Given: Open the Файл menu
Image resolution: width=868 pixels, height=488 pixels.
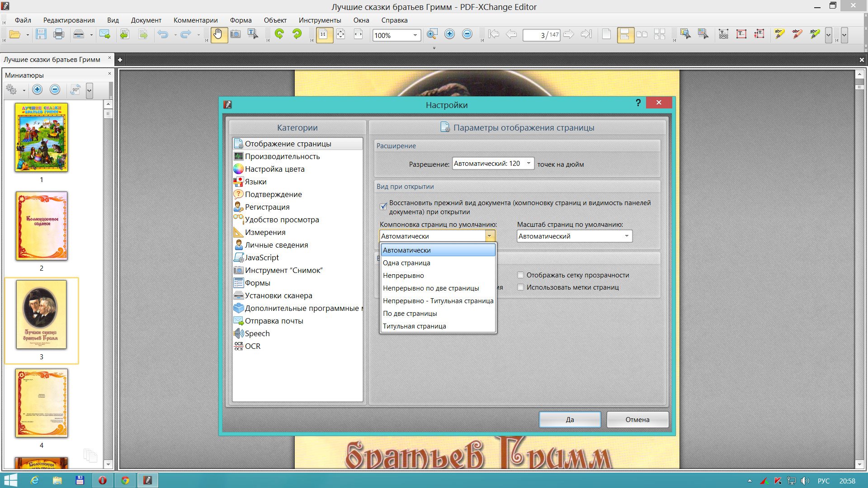Looking at the screenshot, I should pyautogui.click(x=23, y=20).
